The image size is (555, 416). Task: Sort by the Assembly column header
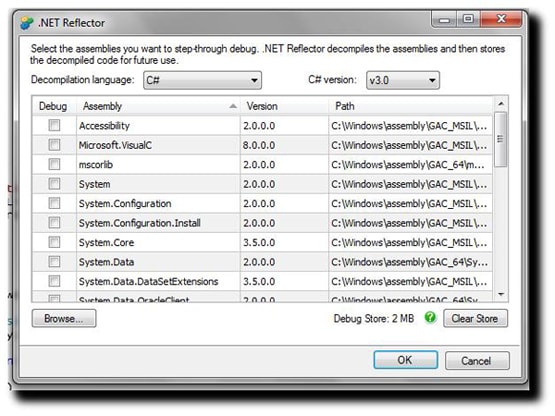point(158,106)
